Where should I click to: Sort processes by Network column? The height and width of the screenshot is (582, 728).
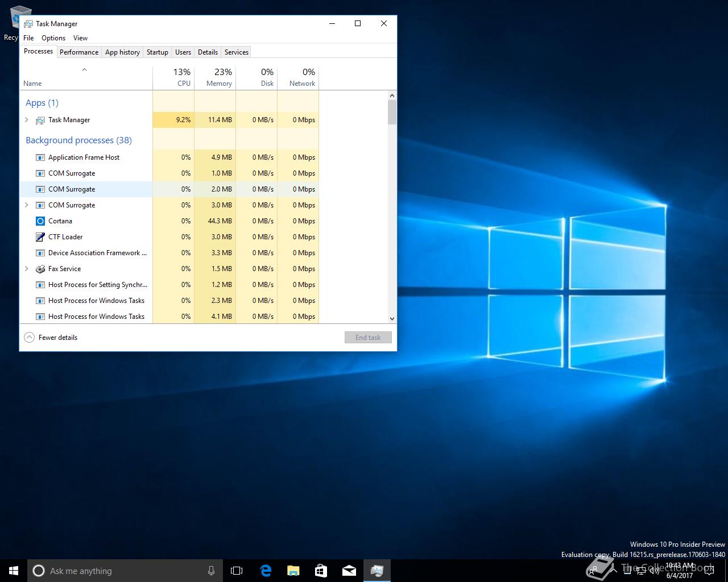click(298, 78)
